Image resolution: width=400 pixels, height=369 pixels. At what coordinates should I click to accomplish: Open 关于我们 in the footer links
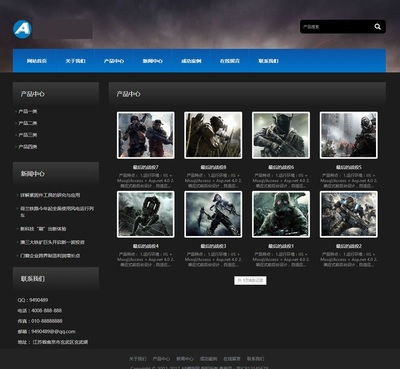138,359
